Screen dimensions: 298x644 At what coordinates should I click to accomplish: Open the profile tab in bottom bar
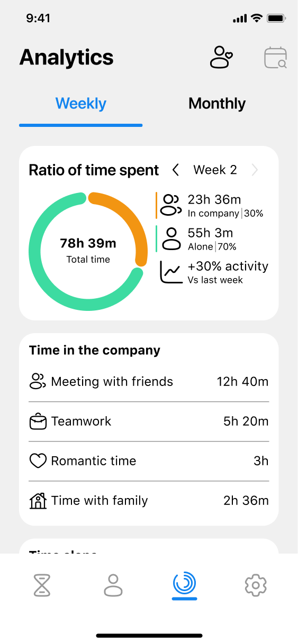(x=113, y=585)
